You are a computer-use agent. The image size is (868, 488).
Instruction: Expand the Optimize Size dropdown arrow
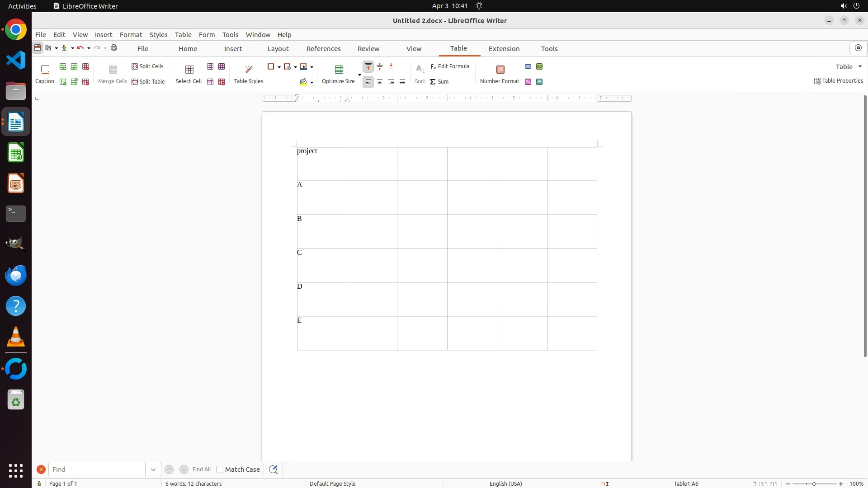coord(359,75)
